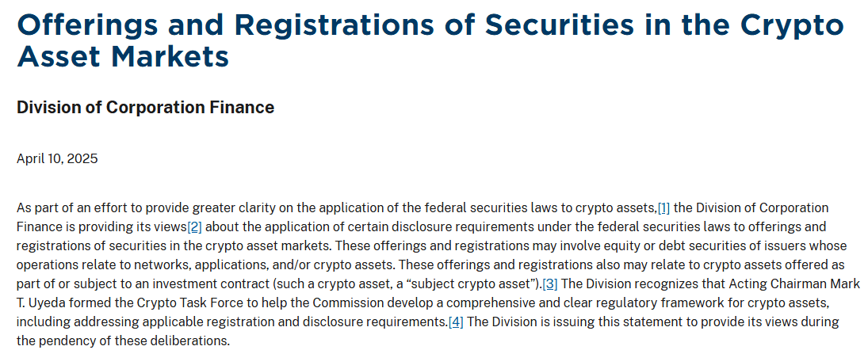
Task: Click "Asset Markets" in the page title
Action: (123, 56)
